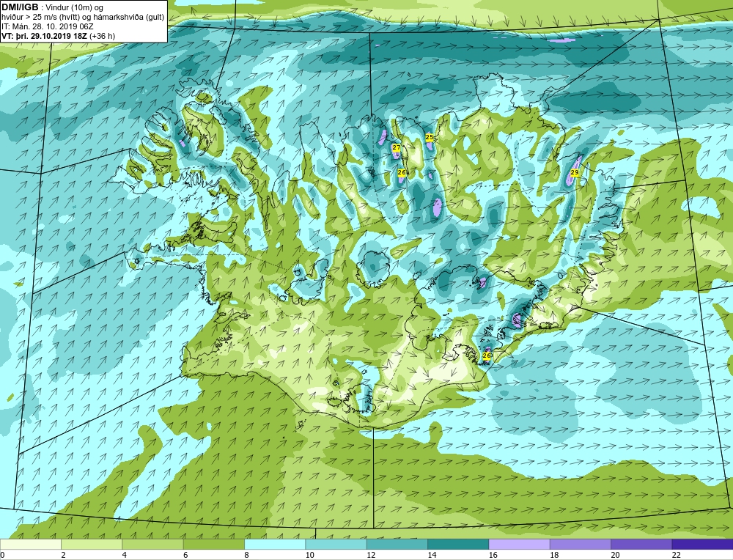733x560 pixels.
Task: Select the 6–8 m/s olive legend swatch
Action: [x=214, y=544]
